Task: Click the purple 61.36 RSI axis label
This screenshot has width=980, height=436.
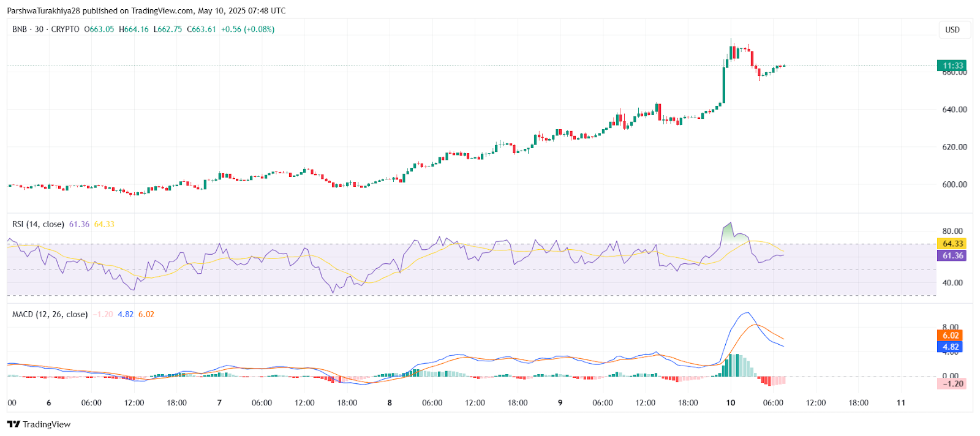Action: [x=952, y=256]
